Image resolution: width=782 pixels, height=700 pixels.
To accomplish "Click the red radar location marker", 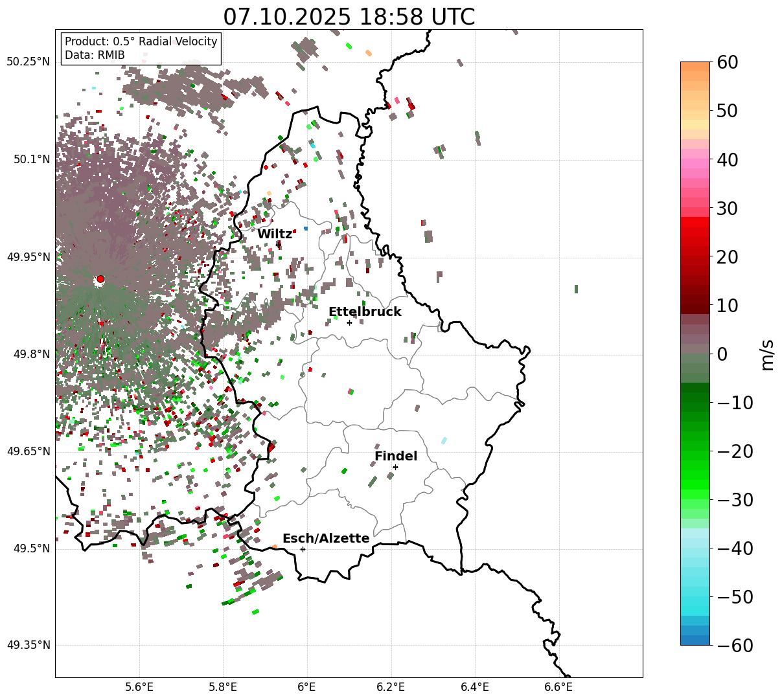I will 100,279.
